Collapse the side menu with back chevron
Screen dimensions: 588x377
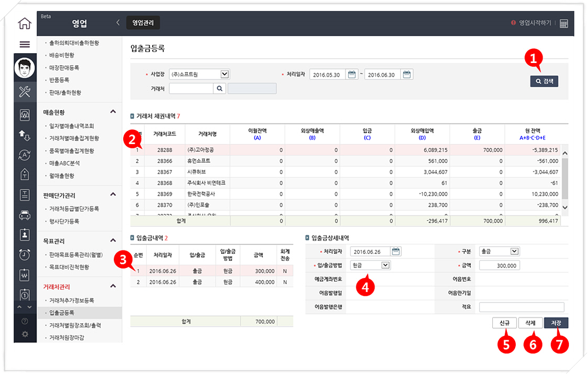click(x=118, y=22)
